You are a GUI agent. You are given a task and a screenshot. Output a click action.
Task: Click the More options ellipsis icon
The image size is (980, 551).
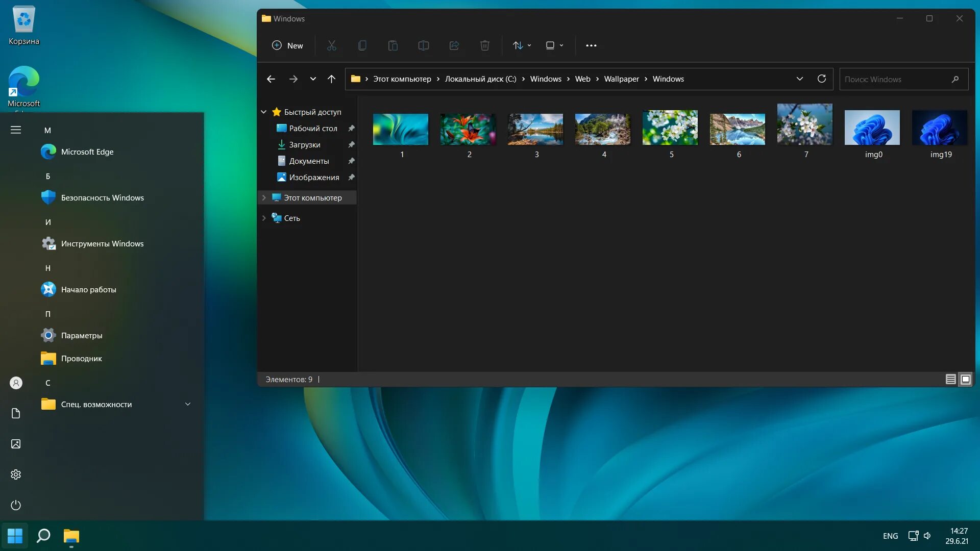tap(590, 45)
